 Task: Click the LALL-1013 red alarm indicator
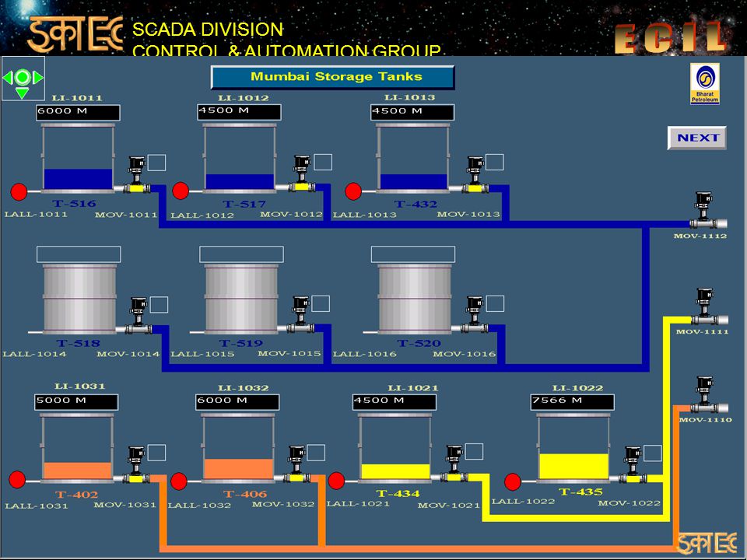click(353, 191)
